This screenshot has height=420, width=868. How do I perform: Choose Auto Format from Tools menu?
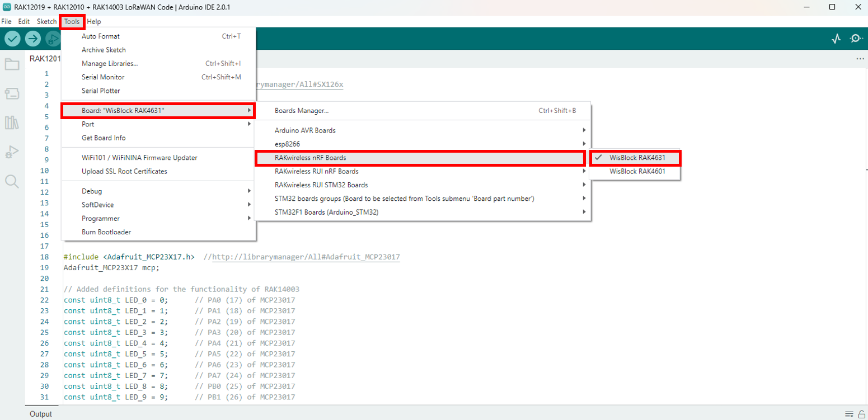tap(158, 36)
